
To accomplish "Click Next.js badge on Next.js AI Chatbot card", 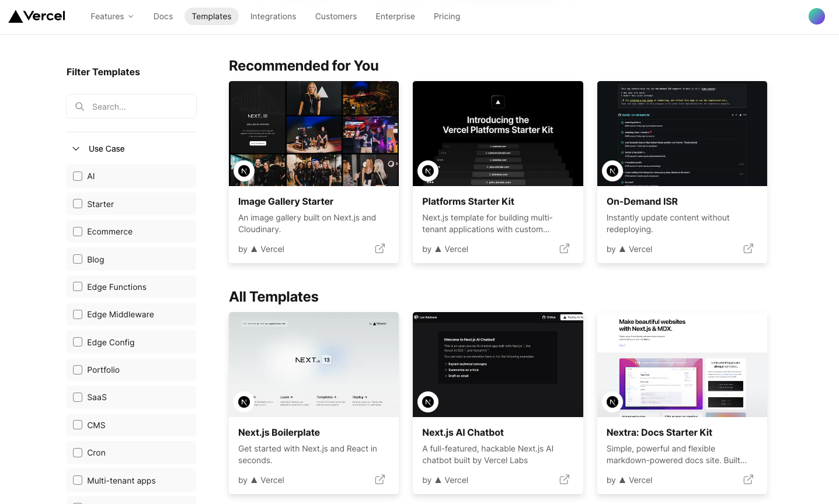I will pos(428,402).
